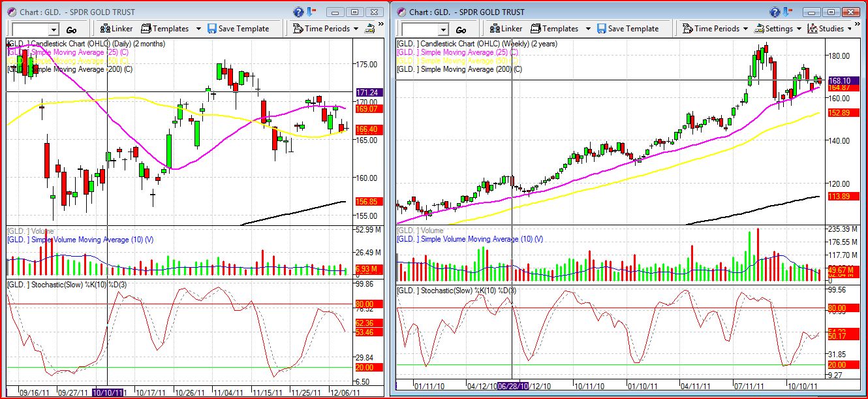Expand the Templates dropdown arrow in right chart
The width and height of the screenshot is (868, 399).
click(x=588, y=29)
